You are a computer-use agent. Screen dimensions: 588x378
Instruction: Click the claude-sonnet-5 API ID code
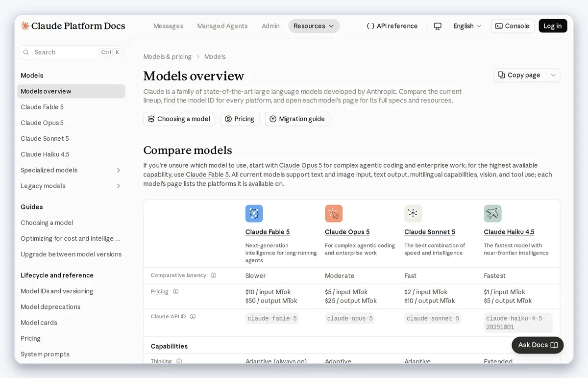433,318
